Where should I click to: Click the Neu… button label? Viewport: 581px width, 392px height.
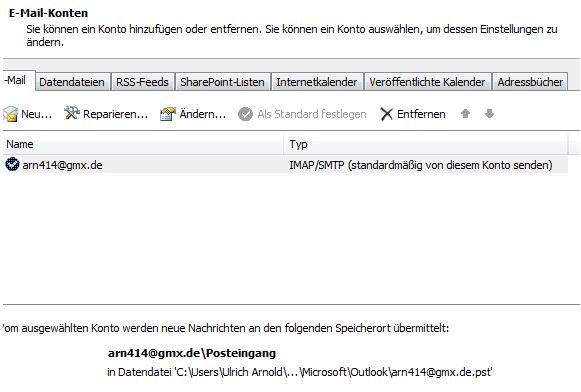pos(36,114)
